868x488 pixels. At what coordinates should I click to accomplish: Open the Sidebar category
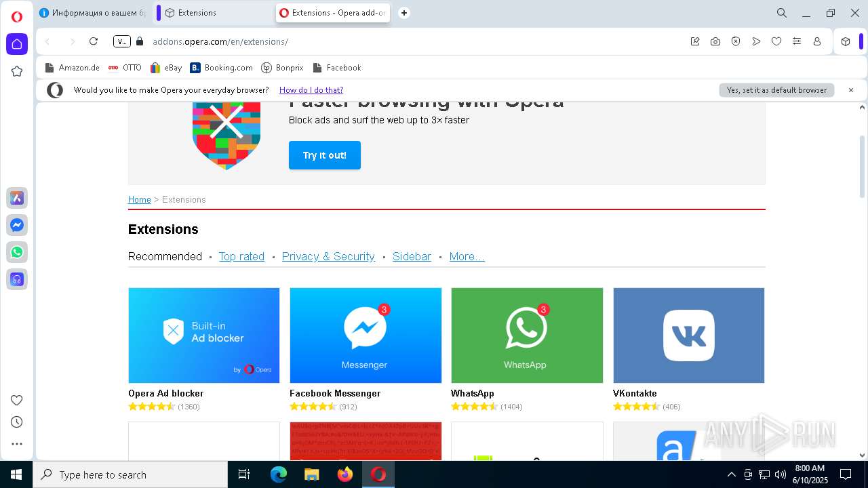(x=412, y=256)
